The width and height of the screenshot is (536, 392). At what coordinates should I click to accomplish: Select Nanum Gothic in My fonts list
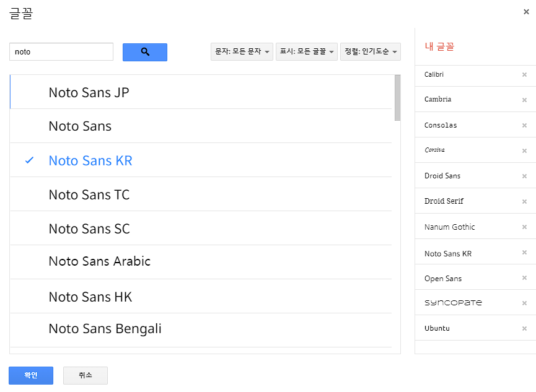[x=449, y=227]
